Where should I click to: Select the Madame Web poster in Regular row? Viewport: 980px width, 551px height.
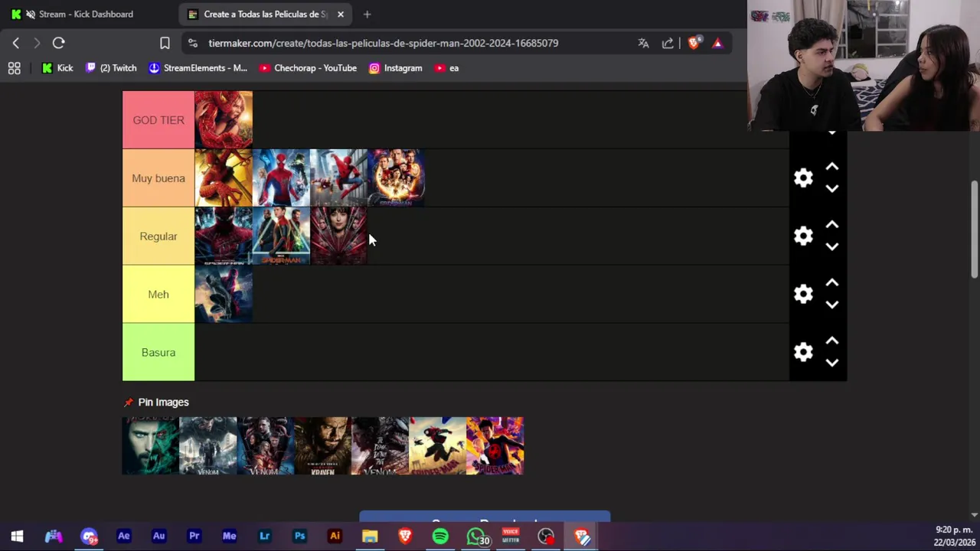338,236
